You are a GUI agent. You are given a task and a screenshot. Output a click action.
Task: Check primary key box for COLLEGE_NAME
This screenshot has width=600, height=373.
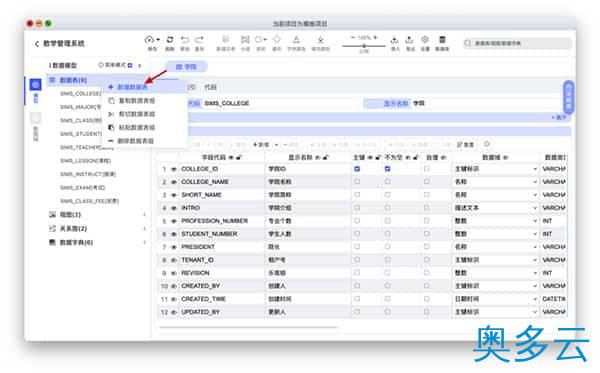coord(357,182)
